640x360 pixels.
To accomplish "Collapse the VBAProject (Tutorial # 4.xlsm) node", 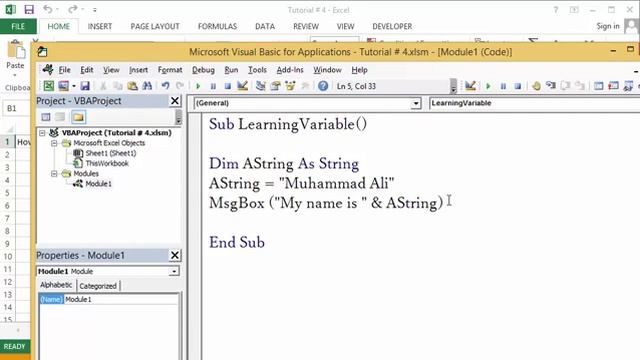I will click(42, 133).
